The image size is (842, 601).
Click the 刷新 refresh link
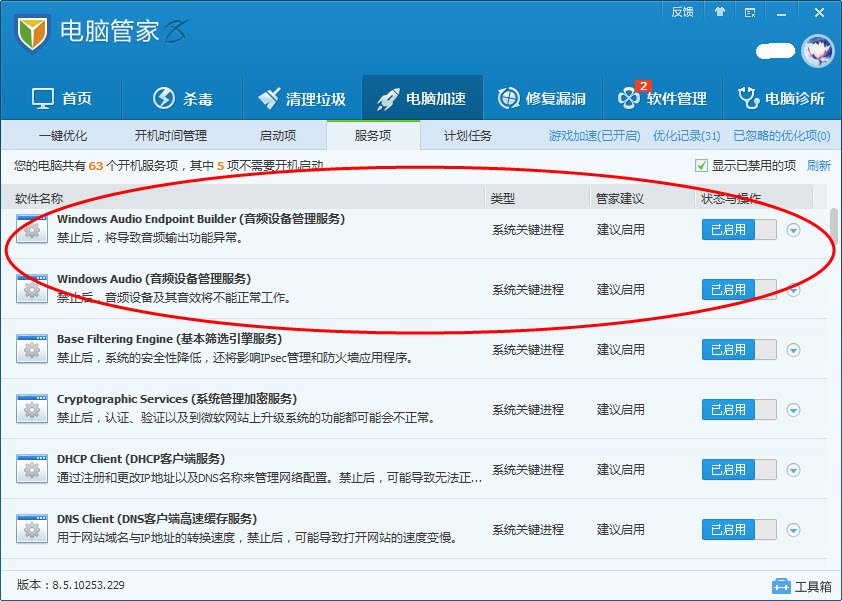tap(818, 165)
